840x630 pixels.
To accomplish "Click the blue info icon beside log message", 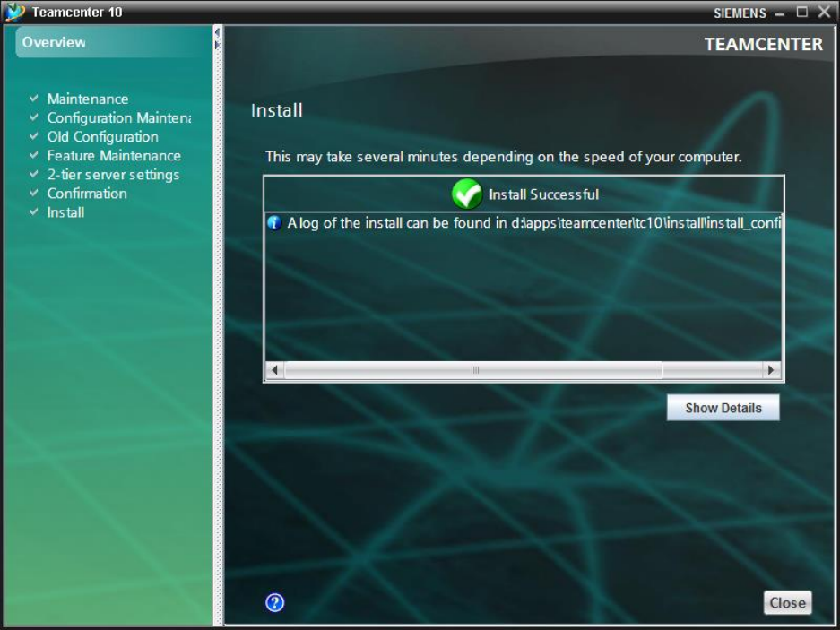I will click(274, 222).
